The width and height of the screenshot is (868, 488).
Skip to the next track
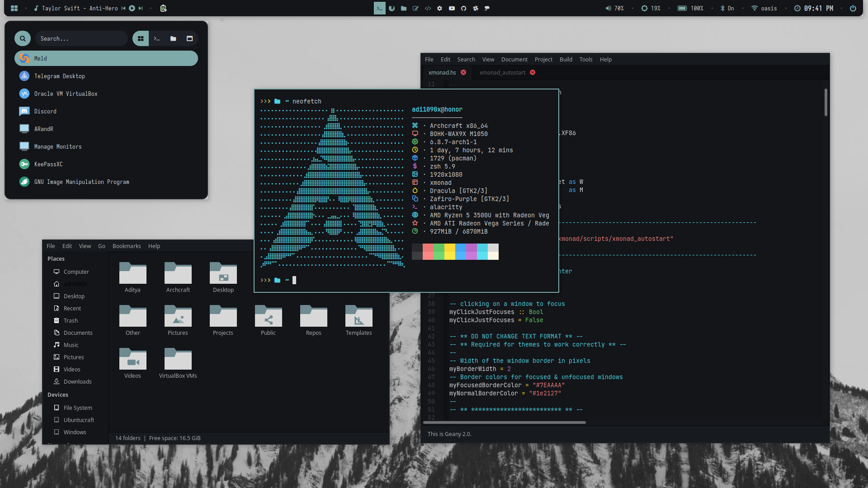coord(141,8)
